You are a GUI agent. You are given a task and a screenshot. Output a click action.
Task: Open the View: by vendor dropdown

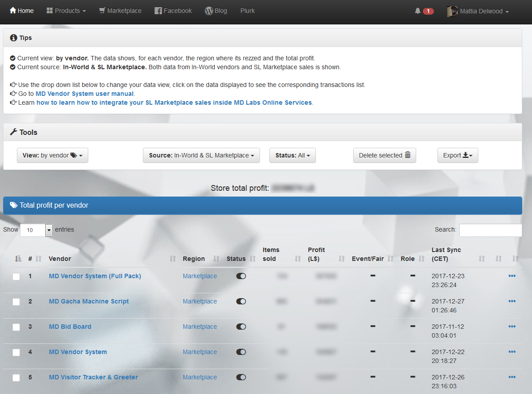tap(53, 155)
